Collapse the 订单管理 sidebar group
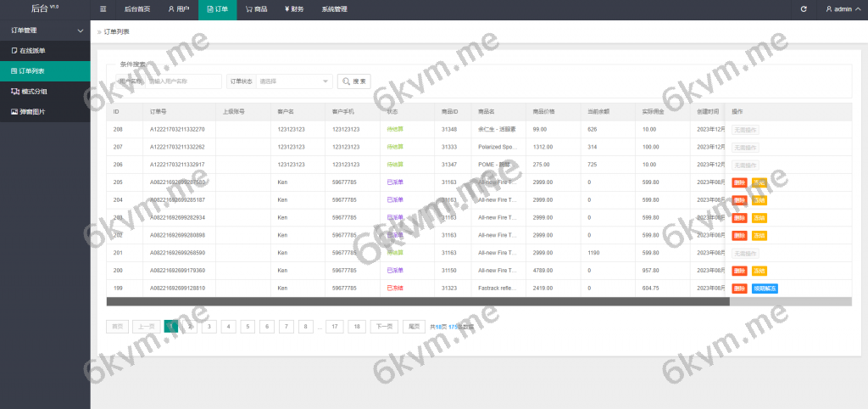868x409 pixels. pyautogui.click(x=45, y=31)
